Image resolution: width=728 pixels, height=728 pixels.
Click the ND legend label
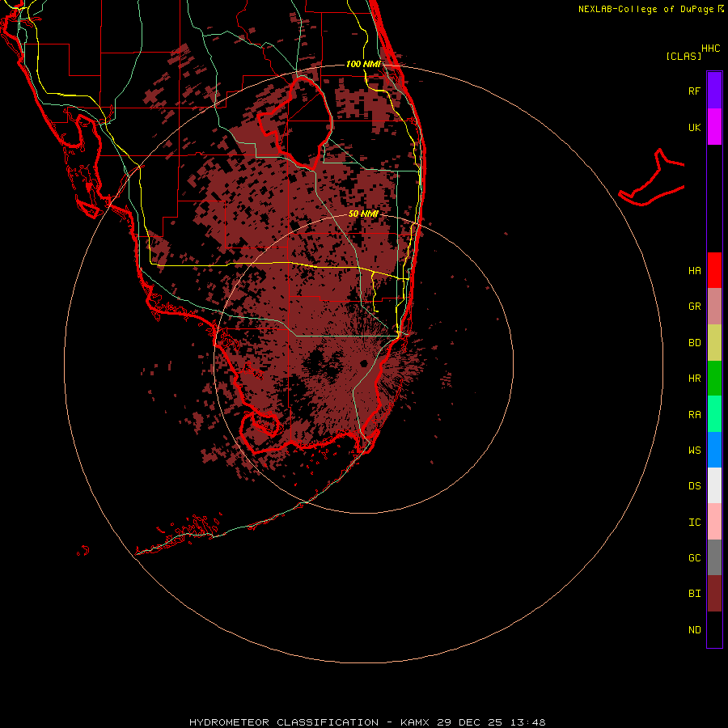click(x=694, y=630)
